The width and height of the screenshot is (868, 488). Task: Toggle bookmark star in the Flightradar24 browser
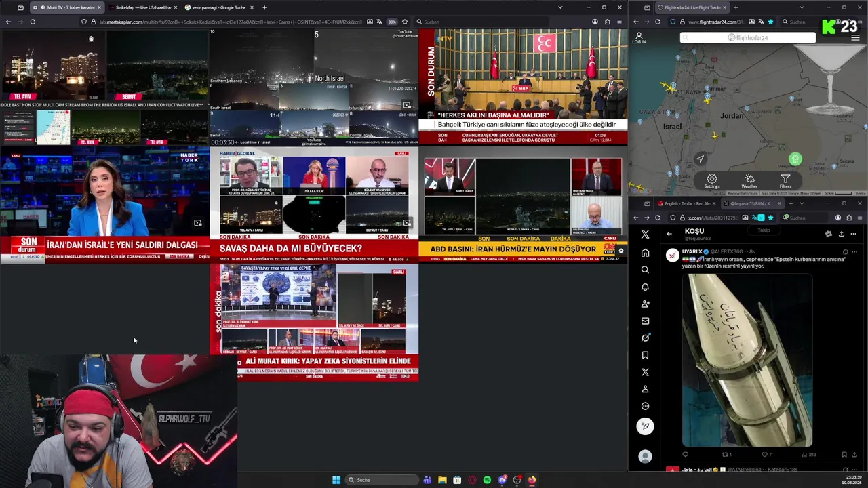[x=771, y=22]
